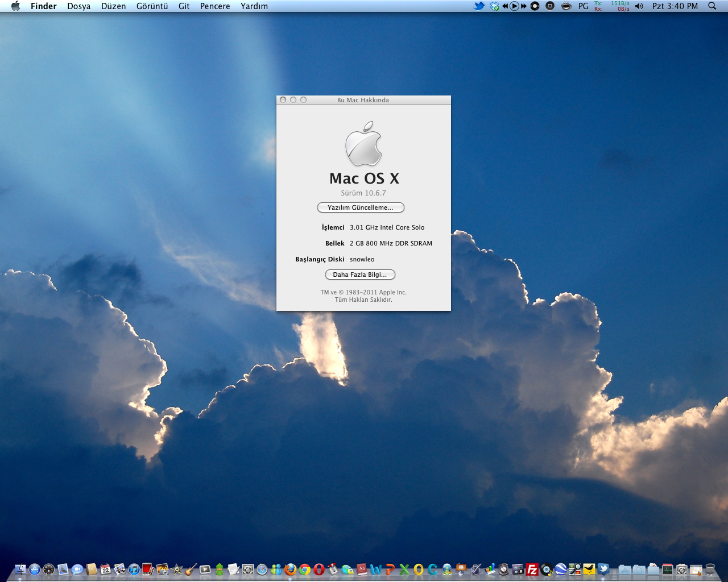Launch the App Store from the Dock
This screenshot has height=582, width=728.
35,569
